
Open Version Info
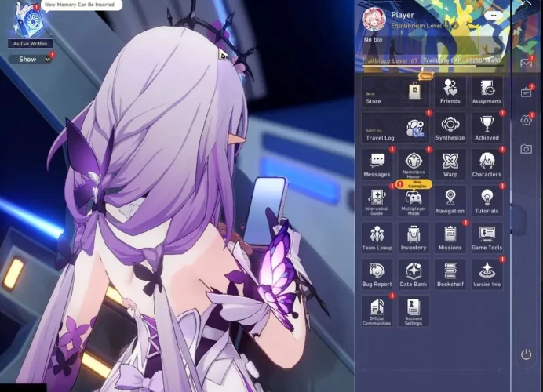(x=487, y=274)
